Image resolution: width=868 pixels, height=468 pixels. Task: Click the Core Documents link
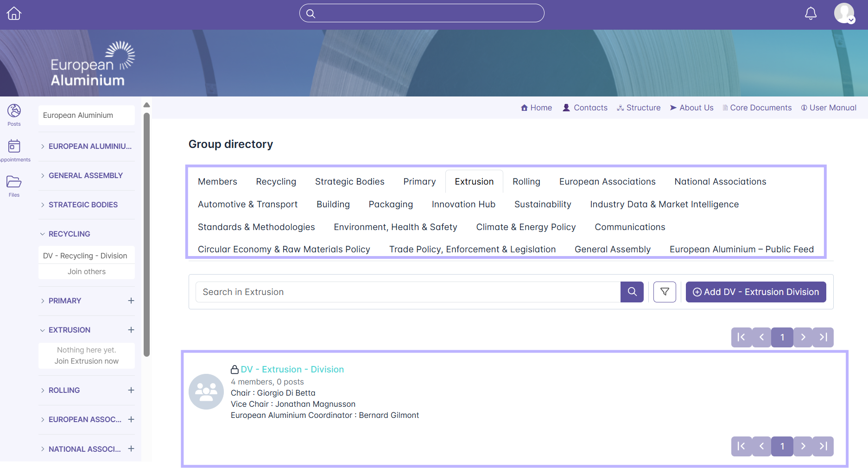760,108
